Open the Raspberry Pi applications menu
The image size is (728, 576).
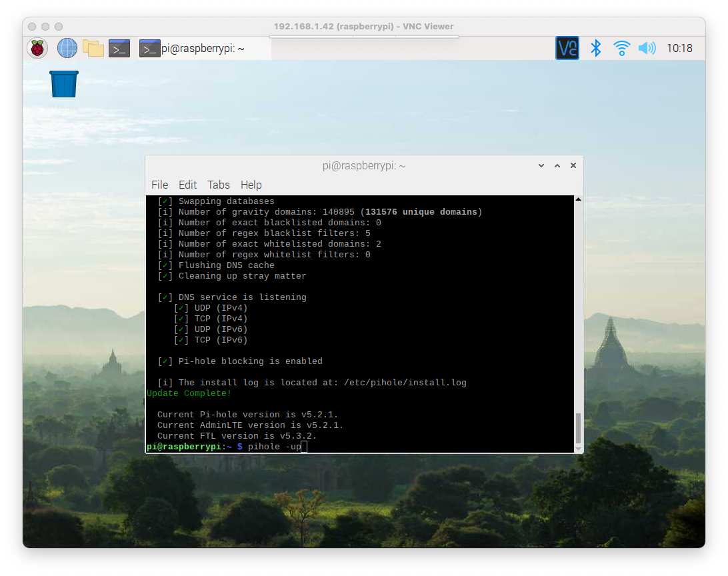click(37, 48)
